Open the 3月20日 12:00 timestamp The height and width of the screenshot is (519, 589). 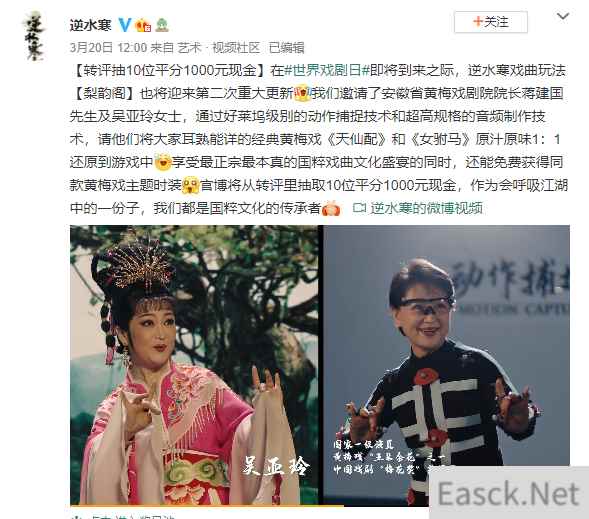click(108, 48)
